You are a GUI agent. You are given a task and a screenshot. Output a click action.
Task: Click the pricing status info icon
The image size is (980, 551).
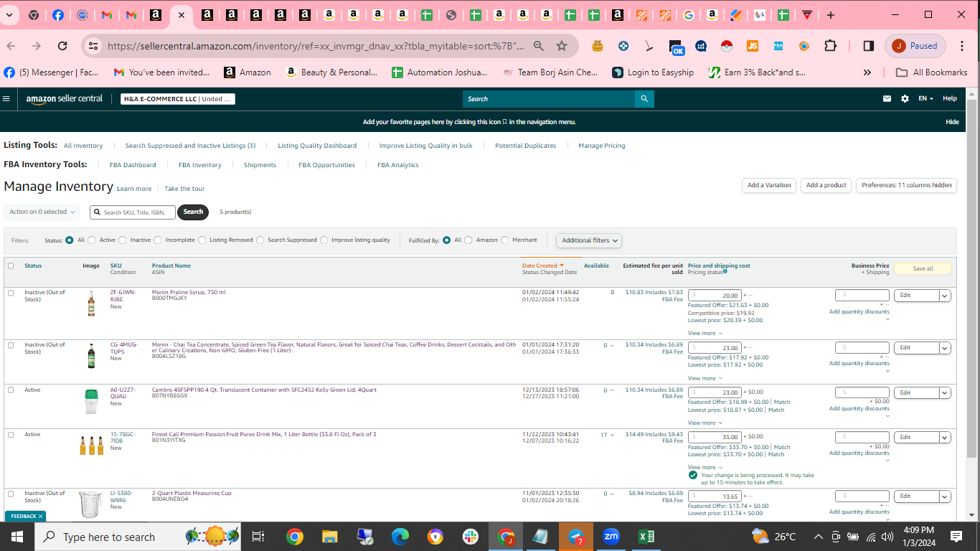point(725,272)
